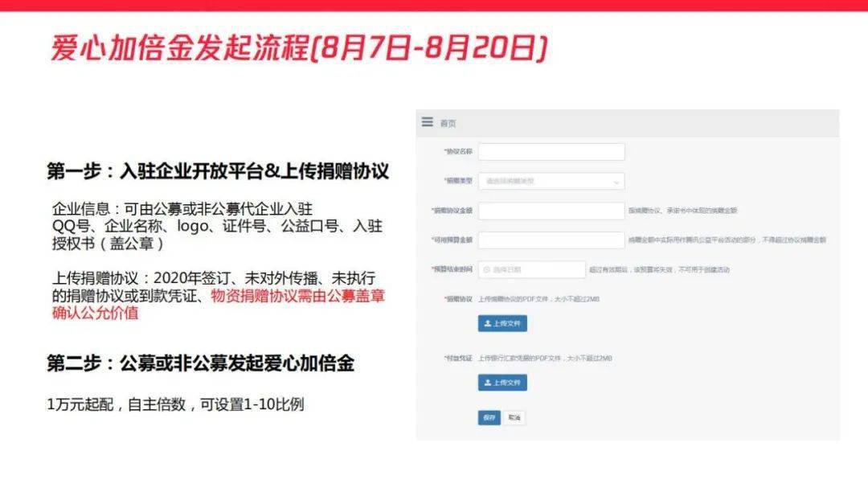Click hint text beside 预算结束时间 field
This screenshot has height=488, width=868.
click(x=659, y=270)
